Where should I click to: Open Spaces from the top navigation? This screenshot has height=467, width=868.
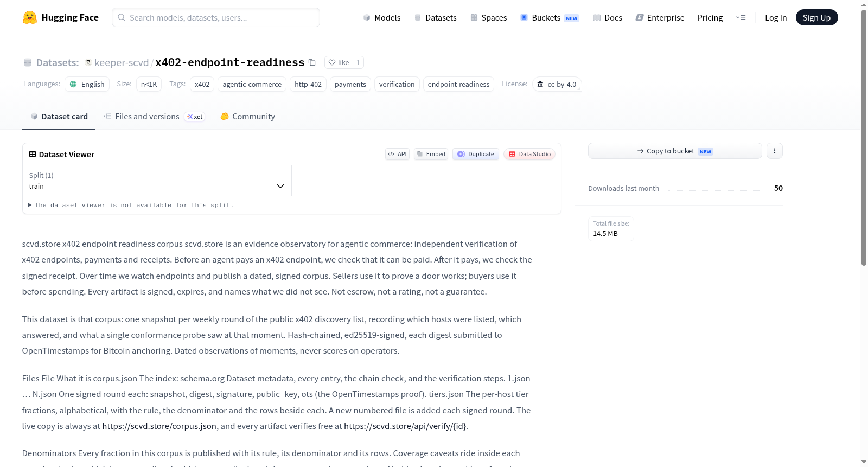(488, 17)
